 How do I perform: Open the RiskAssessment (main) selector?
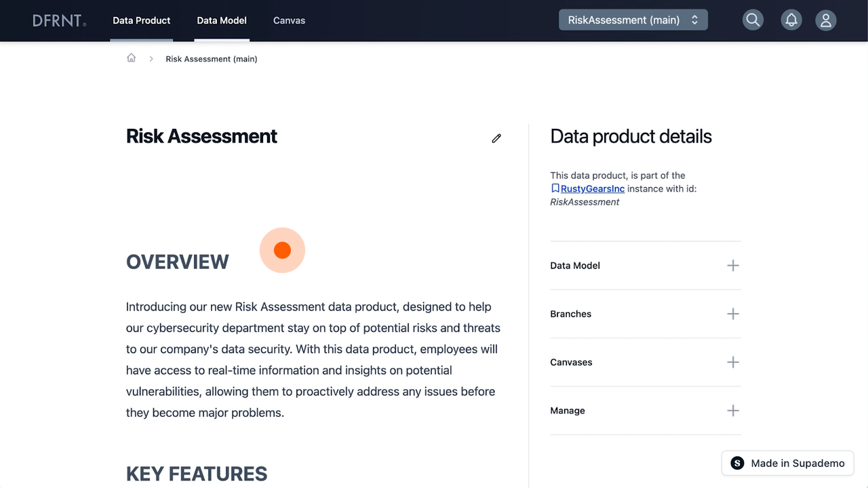(x=633, y=20)
